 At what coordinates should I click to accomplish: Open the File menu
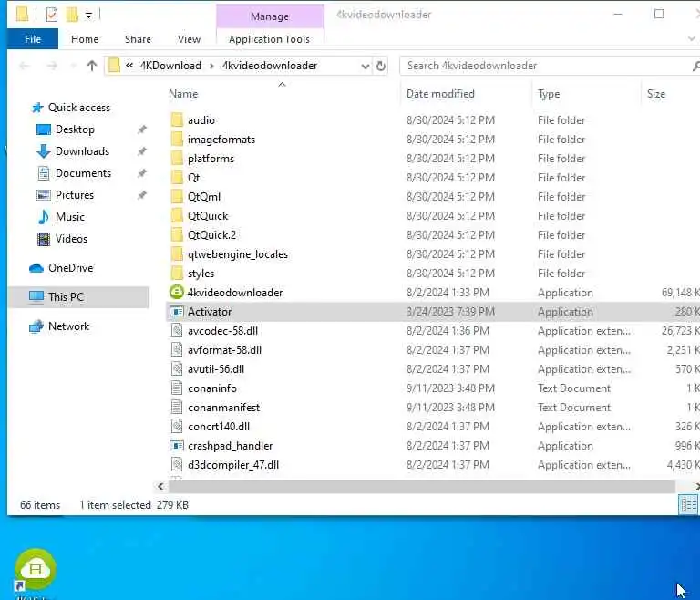point(33,39)
